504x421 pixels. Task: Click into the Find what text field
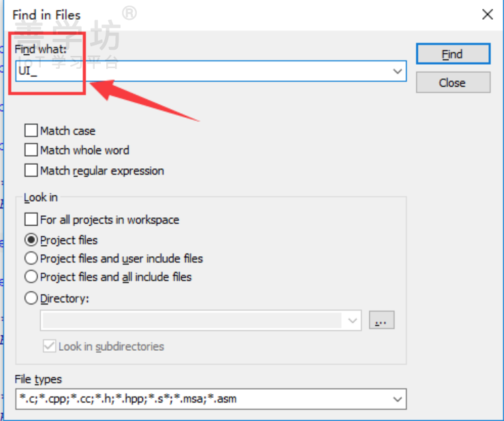pyautogui.click(x=202, y=71)
